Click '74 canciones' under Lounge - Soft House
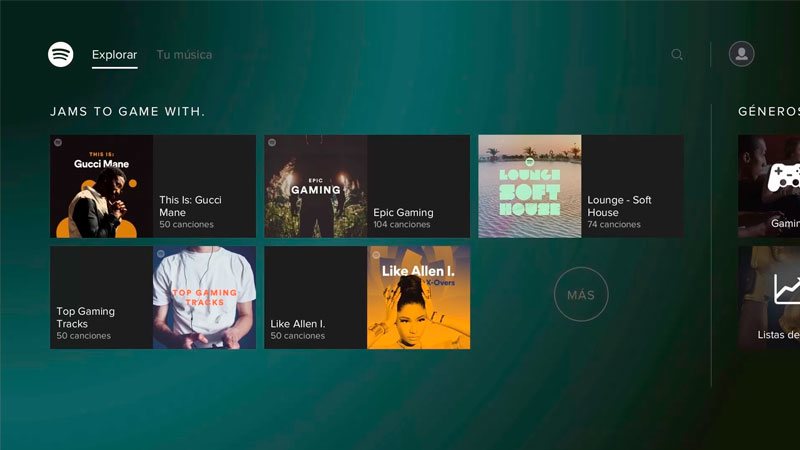The height and width of the screenshot is (450, 800). 614,224
